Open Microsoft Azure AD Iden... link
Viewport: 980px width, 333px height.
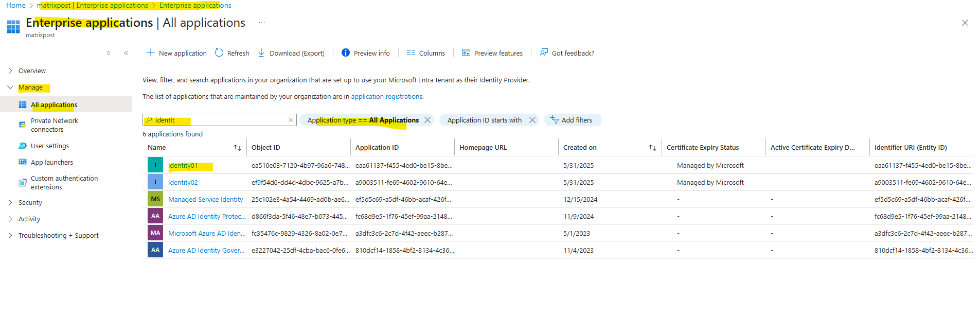click(207, 233)
